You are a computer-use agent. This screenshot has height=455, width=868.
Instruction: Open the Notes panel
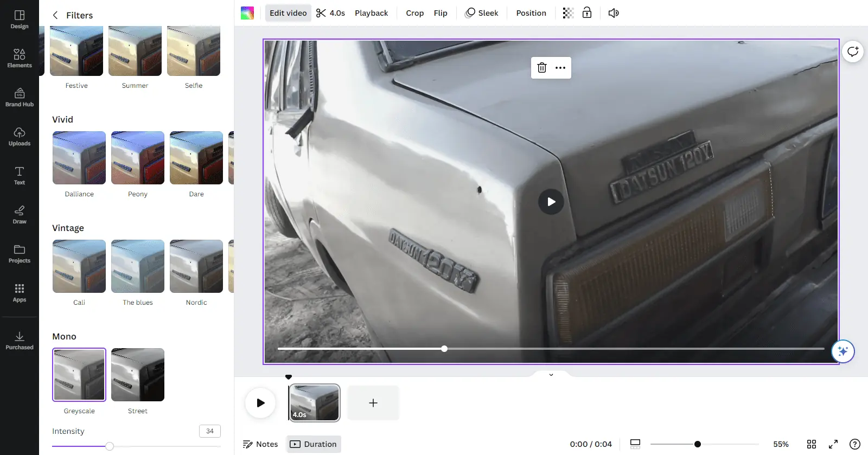(x=260, y=444)
